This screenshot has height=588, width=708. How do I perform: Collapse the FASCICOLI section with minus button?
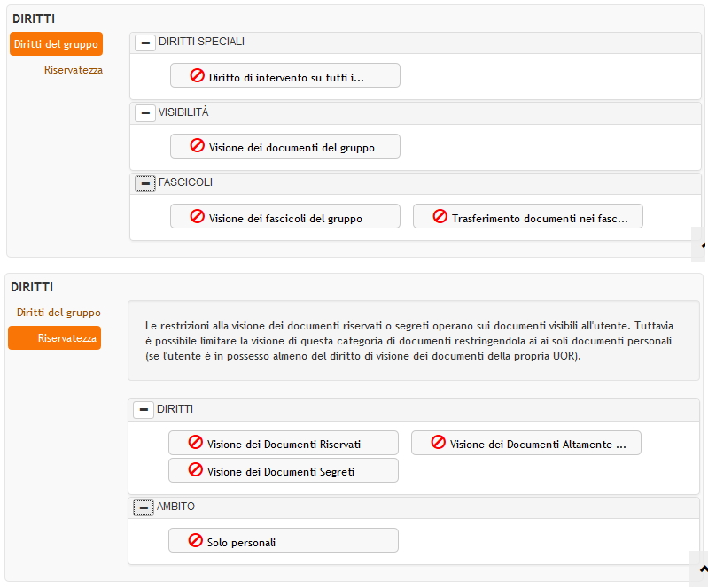[x=145, y=183]
